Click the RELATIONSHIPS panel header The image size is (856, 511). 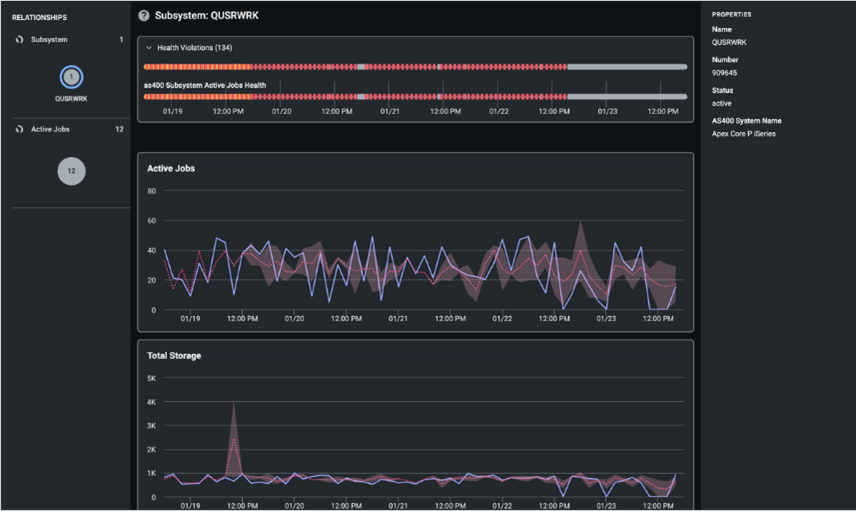click(40, 18)
